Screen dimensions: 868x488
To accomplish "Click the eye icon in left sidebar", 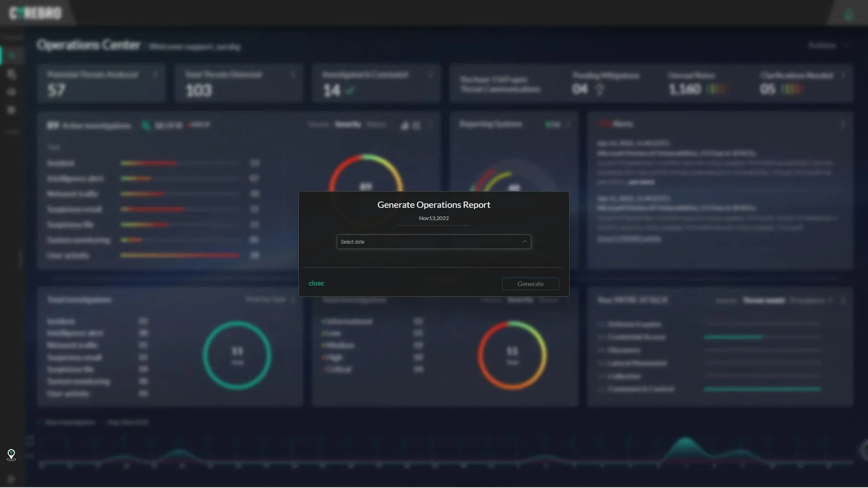I will [x=12, y=92].
